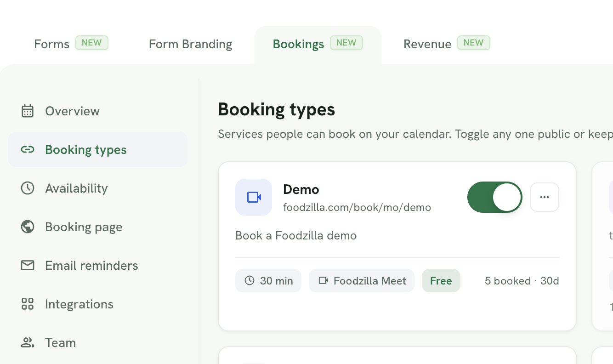Click the 'Book a Foodzilla demo' description

pyautogui.click(x=296, y=236)
